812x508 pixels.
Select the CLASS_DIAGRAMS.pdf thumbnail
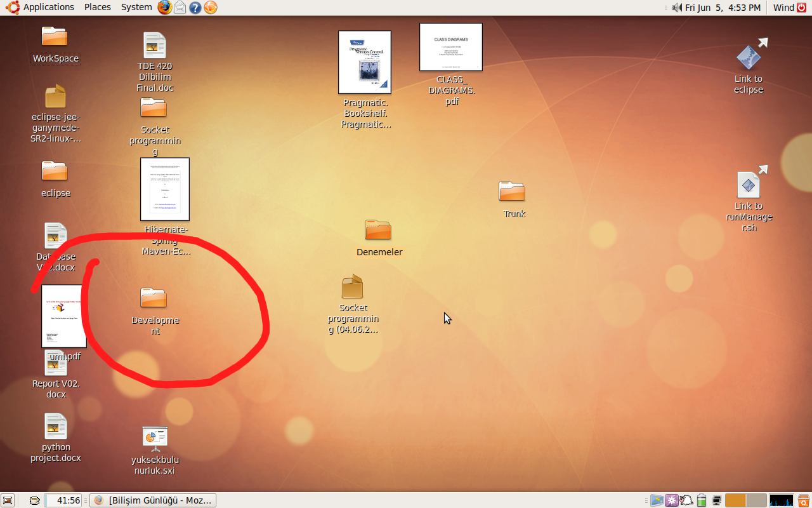click(451, 47)
